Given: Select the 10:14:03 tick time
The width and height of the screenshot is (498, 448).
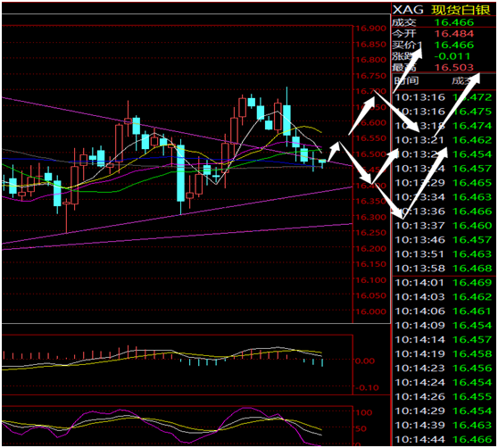Looking at the screenshot, I should (x=419, y=297).
